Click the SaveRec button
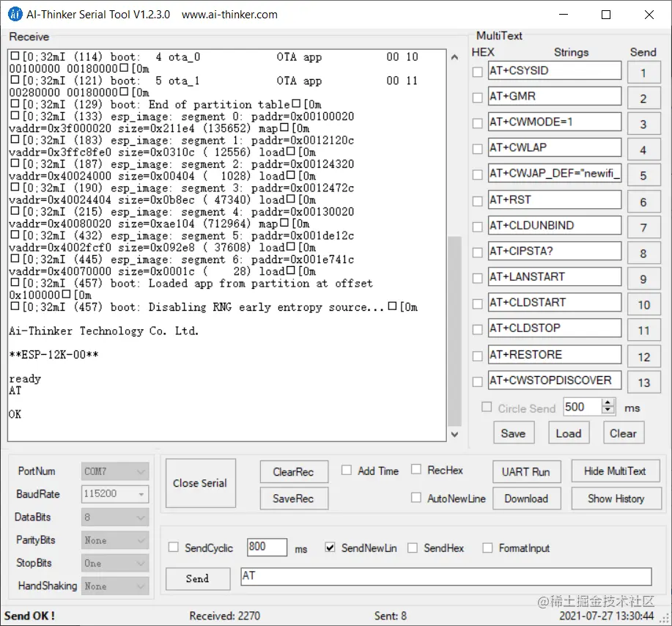The height and width of the screenshot is (626, 672). point(294,498)
